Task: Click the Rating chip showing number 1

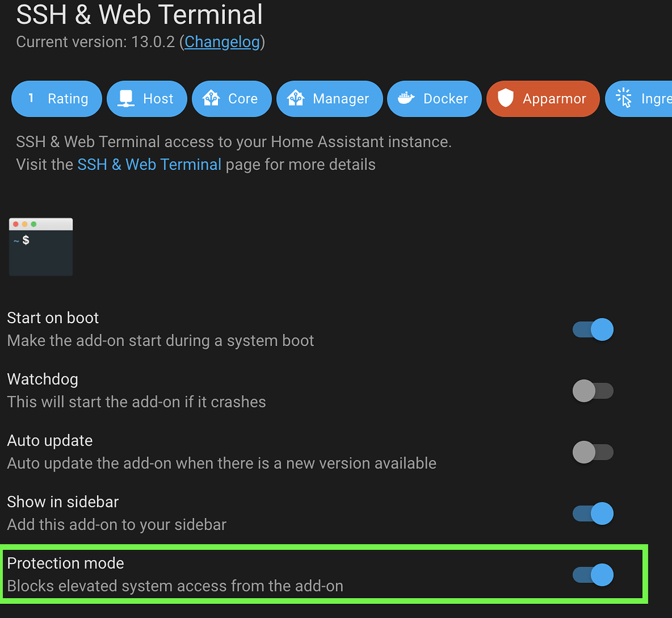Action: coord(57,99)
